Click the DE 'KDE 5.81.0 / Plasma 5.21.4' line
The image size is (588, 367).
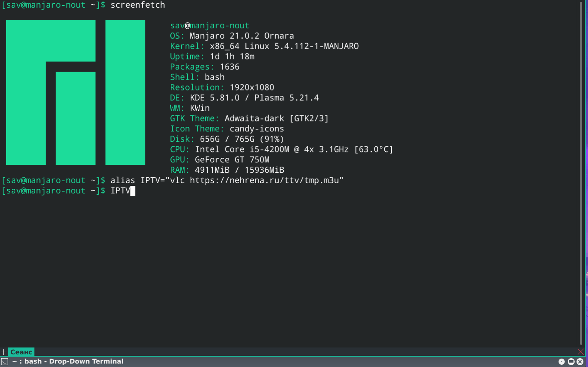(245, 98)
